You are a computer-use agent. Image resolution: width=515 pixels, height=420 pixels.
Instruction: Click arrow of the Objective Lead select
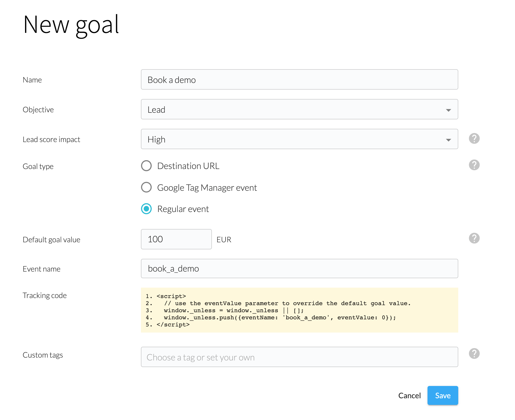pos(448,110)
